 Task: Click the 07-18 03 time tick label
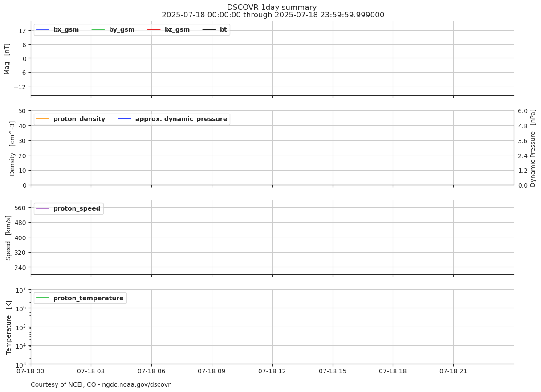91,372
